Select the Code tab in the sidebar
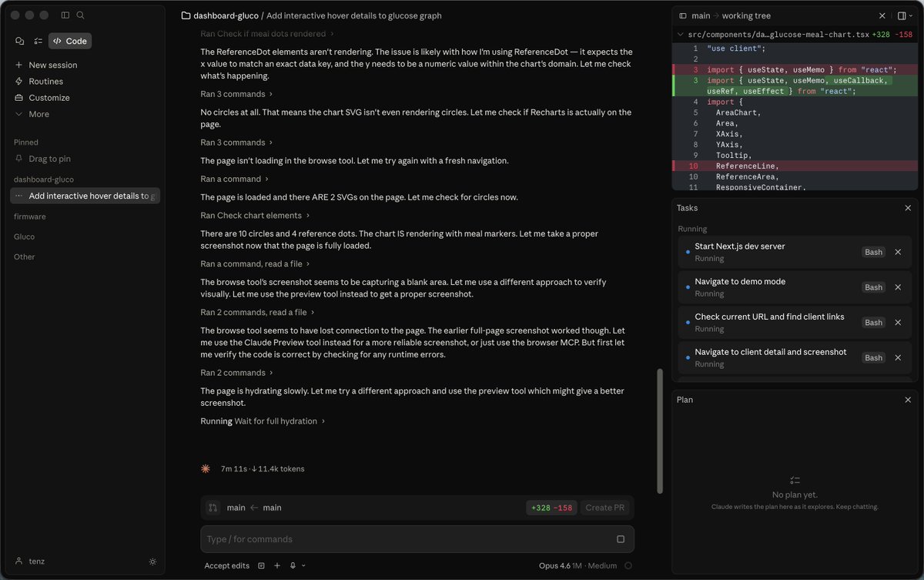Viewport: 924px width, 580px height. pos(70,41)
